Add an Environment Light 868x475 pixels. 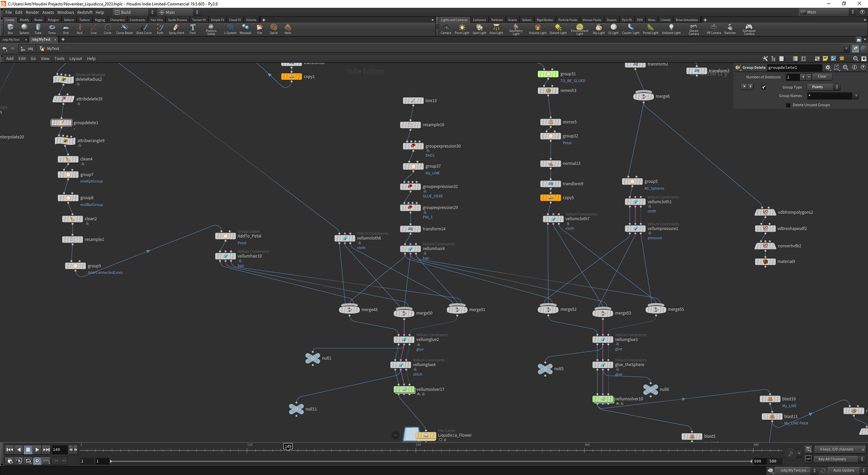[x=580, y=29]
